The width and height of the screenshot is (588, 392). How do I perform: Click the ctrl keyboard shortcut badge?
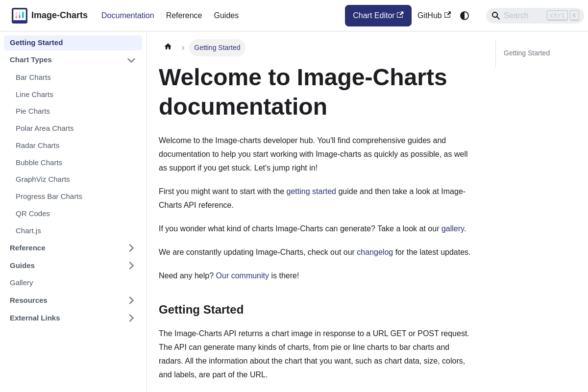point(557,16)
